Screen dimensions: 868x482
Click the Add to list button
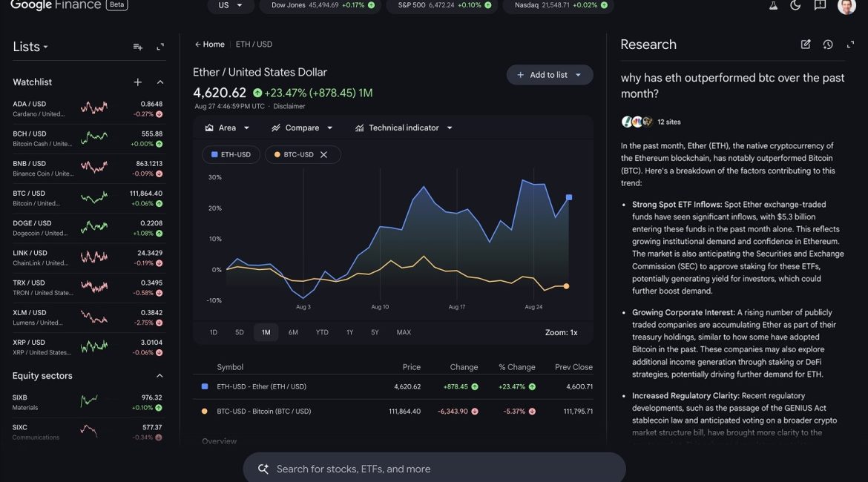point(550,75)
